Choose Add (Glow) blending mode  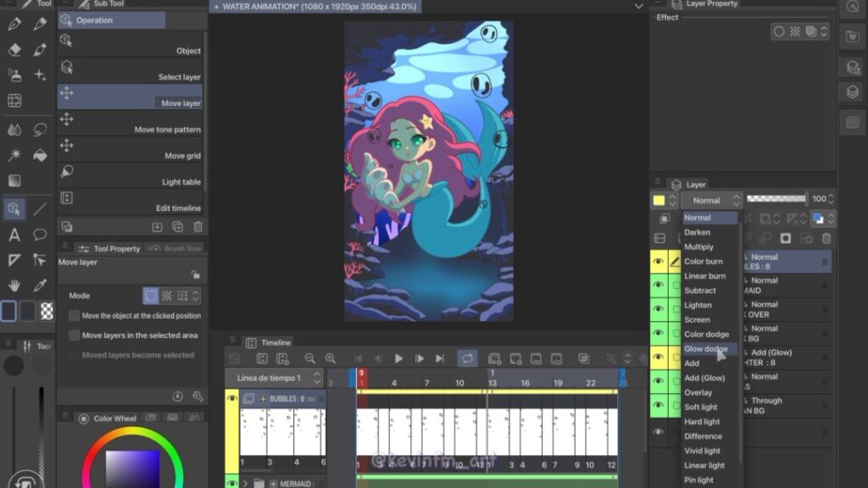point(704,378)
